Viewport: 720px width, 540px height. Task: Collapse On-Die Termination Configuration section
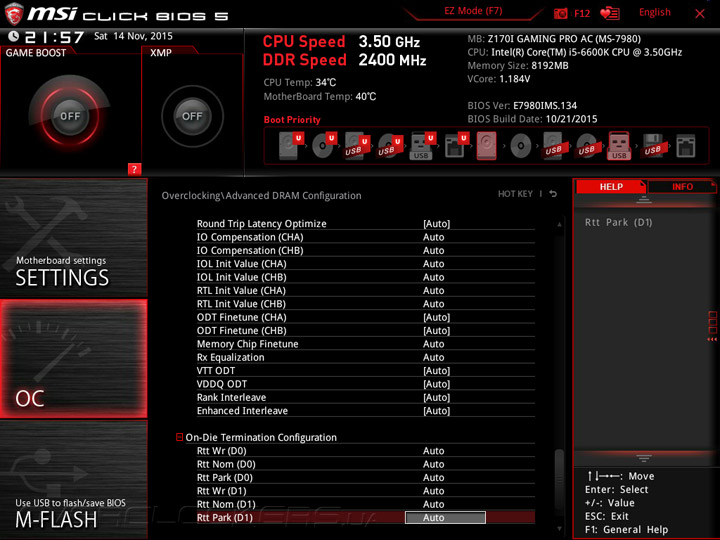pos(180,437)
